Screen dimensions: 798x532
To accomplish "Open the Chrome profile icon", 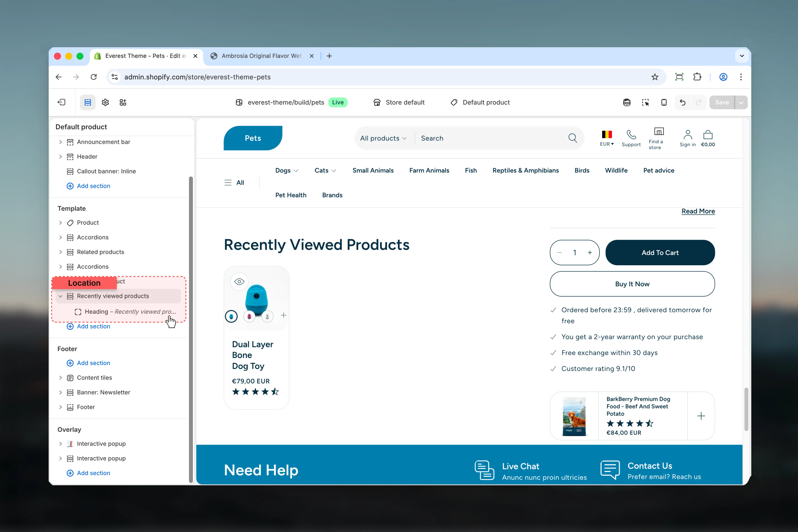I will point(723,77).
